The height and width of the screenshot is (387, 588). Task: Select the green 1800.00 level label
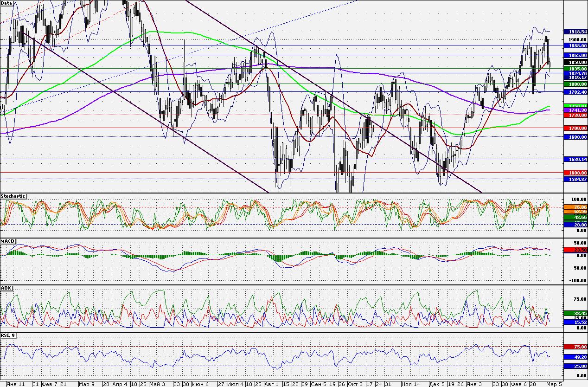575,84
